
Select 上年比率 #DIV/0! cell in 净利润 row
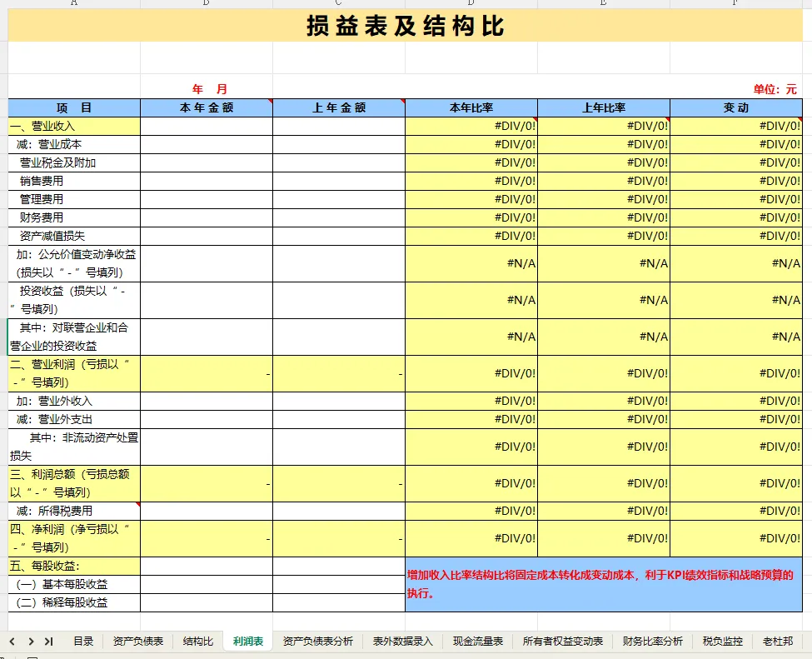(x=604, y=538)
